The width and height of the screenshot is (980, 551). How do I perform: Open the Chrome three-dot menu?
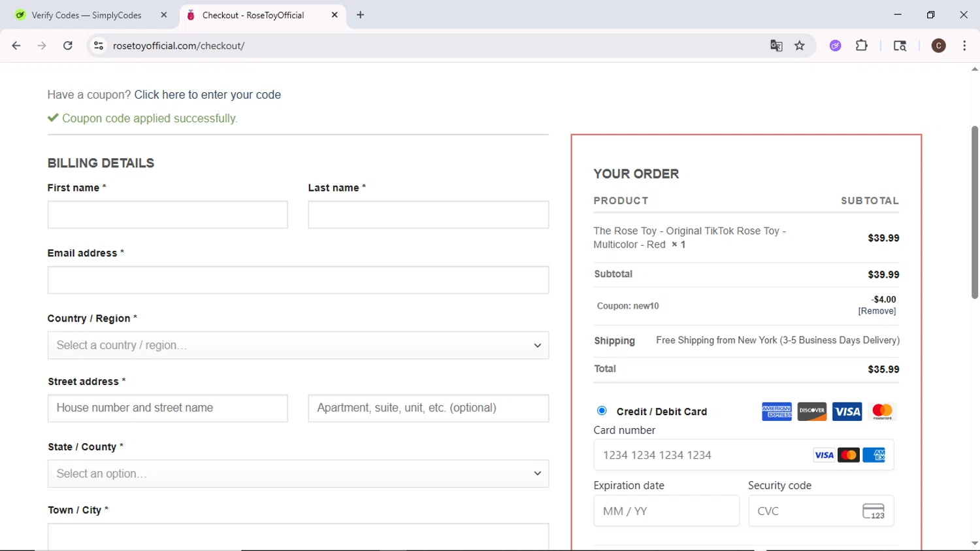[x=964, y=46]
